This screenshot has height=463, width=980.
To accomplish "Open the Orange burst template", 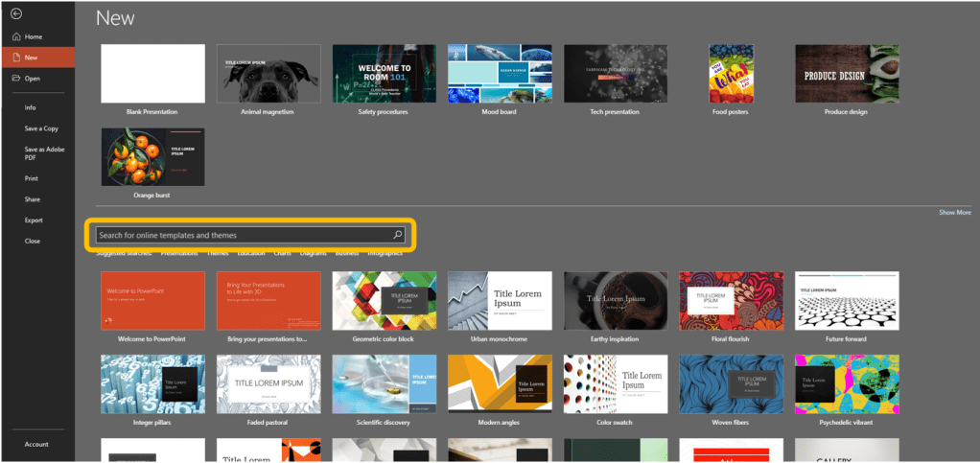I will [152, 157].
